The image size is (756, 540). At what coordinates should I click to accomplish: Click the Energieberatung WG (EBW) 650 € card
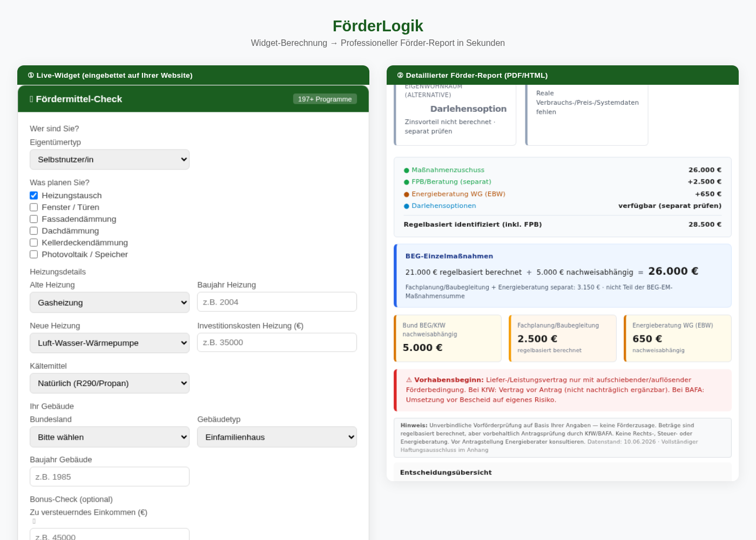tap(678, 339)
